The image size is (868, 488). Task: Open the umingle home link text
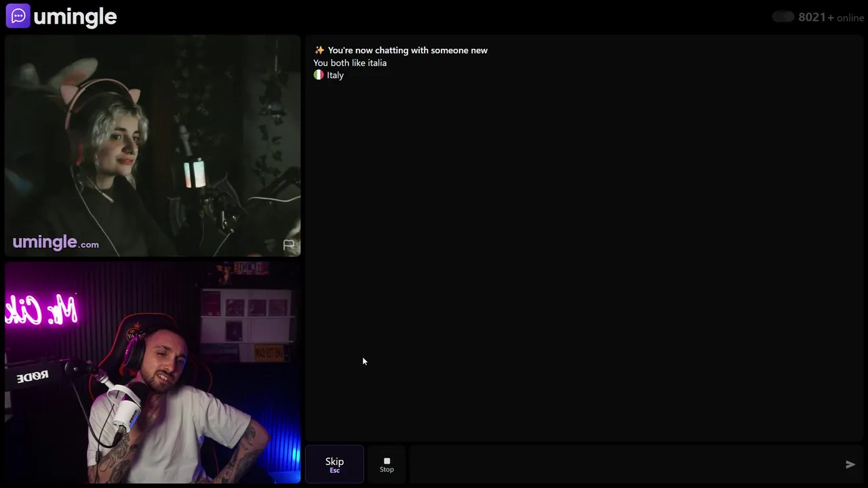[75, 16]
